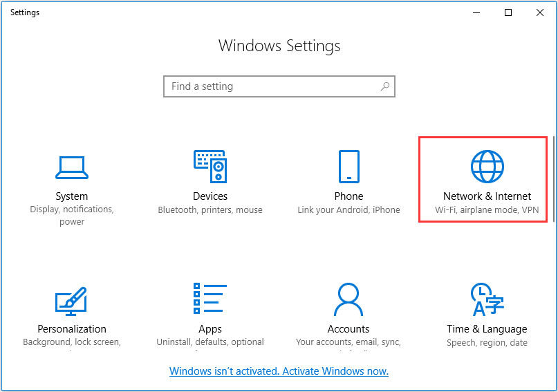Click the Activate Windows now link
The image size is (558, 392).
279,371
